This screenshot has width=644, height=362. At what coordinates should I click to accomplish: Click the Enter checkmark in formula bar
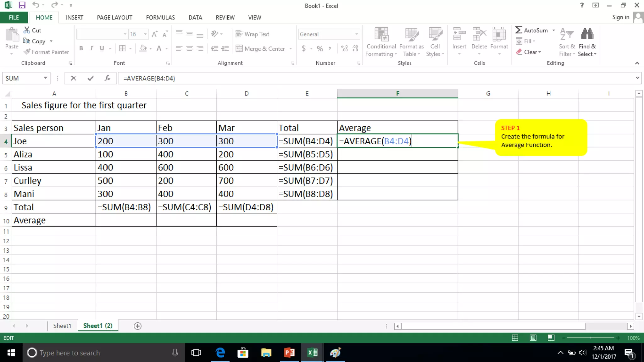[91, 78]
